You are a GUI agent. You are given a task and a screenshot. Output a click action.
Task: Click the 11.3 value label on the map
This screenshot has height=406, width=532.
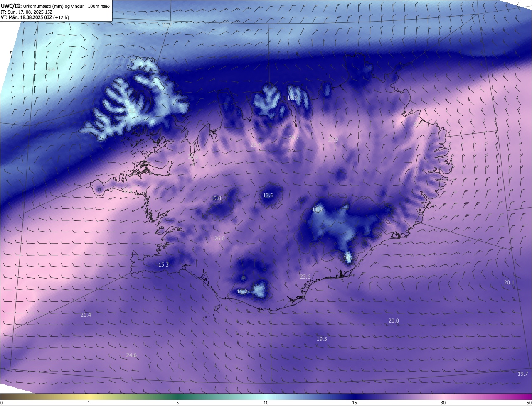coord(317,210)
